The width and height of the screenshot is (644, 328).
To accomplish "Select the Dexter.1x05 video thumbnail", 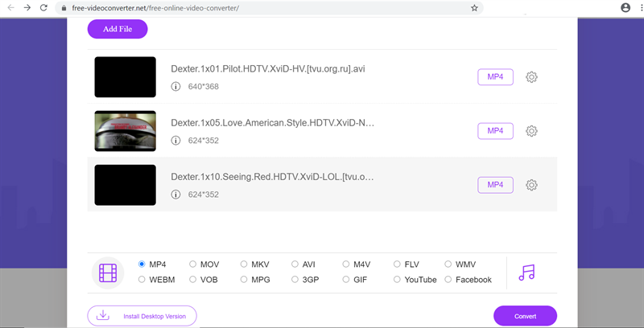I will [126, 131].
